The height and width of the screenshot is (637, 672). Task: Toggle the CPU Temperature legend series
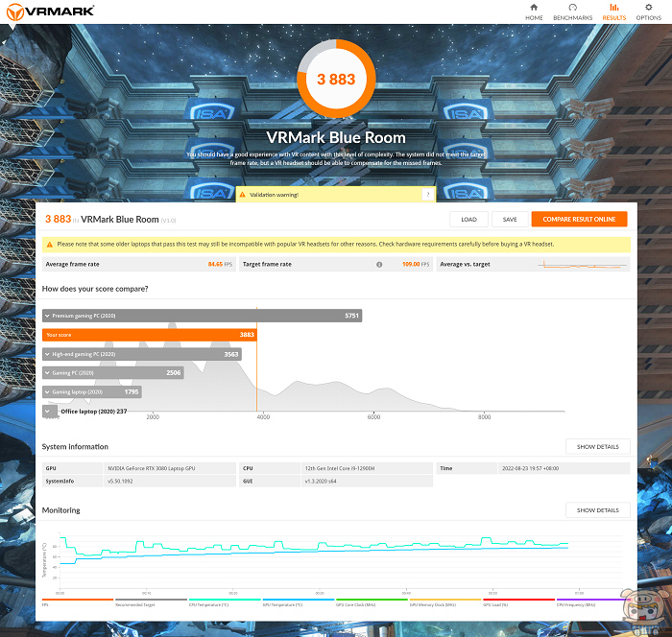click(210, 604)
